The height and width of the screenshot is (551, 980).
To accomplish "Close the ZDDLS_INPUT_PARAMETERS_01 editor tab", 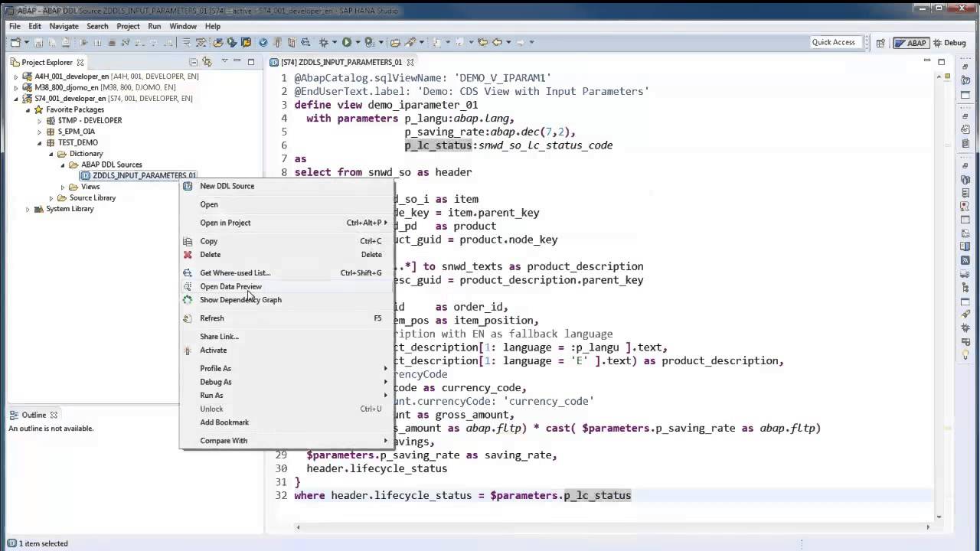I will (410, 62).
